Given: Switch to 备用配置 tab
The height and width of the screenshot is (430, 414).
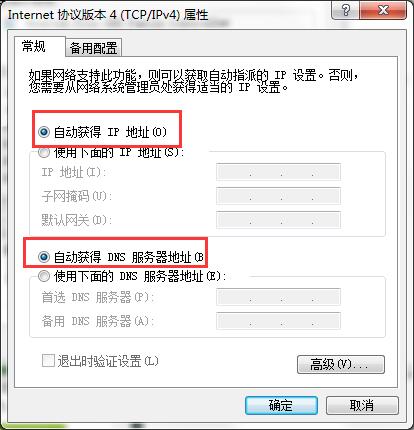Looking at the screenshot, I should pos(93,48).
